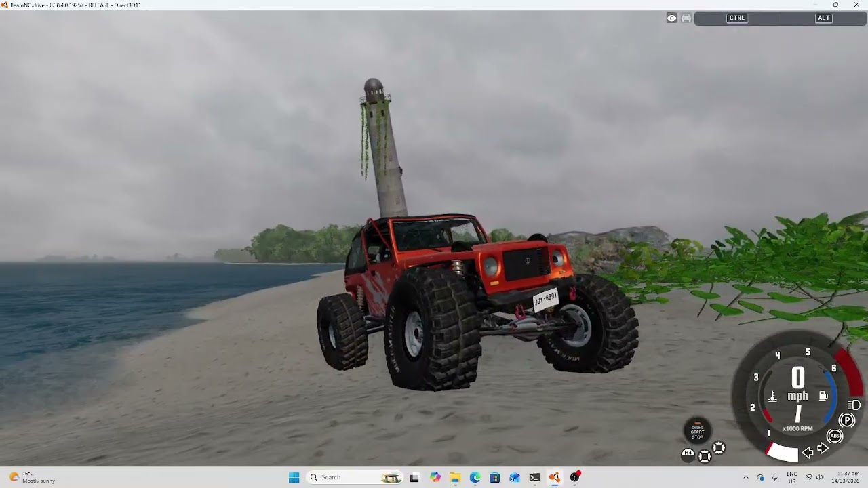Click the fuel pump icon on the gauge
This screenshot has height=488, width=868.
(823, 396)
